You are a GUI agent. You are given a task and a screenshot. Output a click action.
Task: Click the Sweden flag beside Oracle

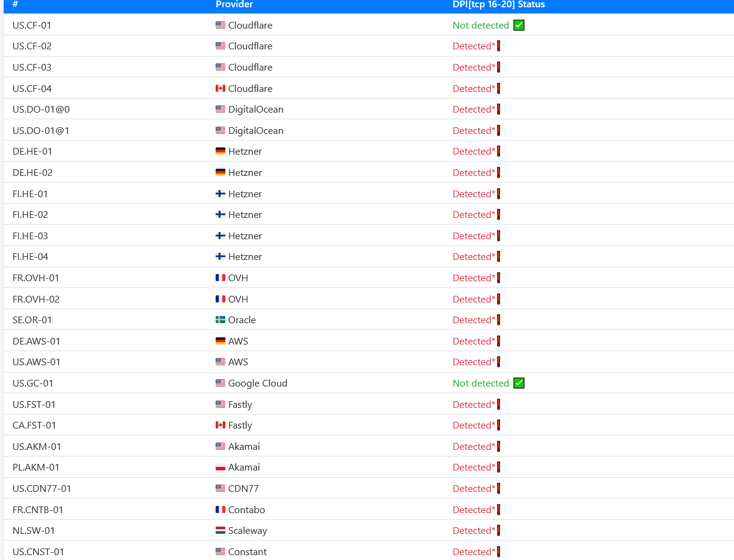pos(221,320)
